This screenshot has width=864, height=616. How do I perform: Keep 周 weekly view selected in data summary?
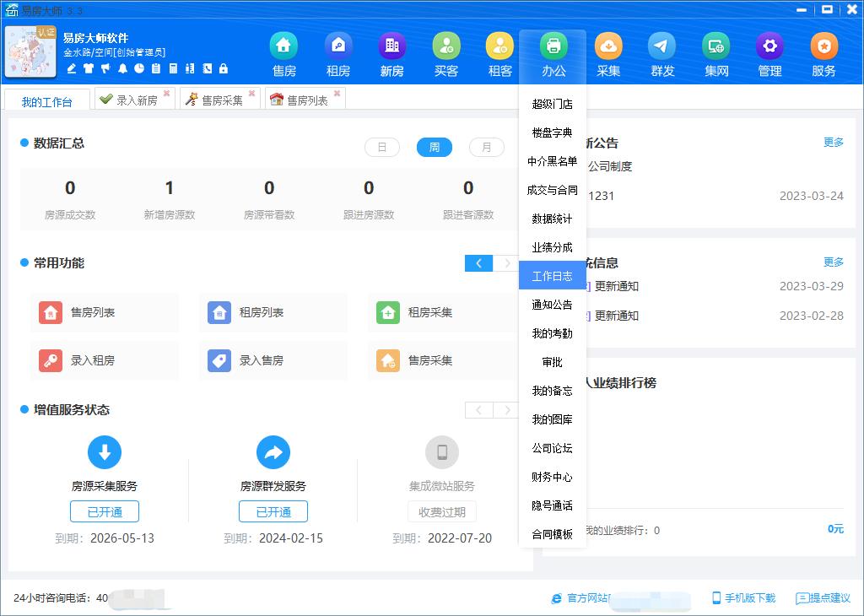434,146
